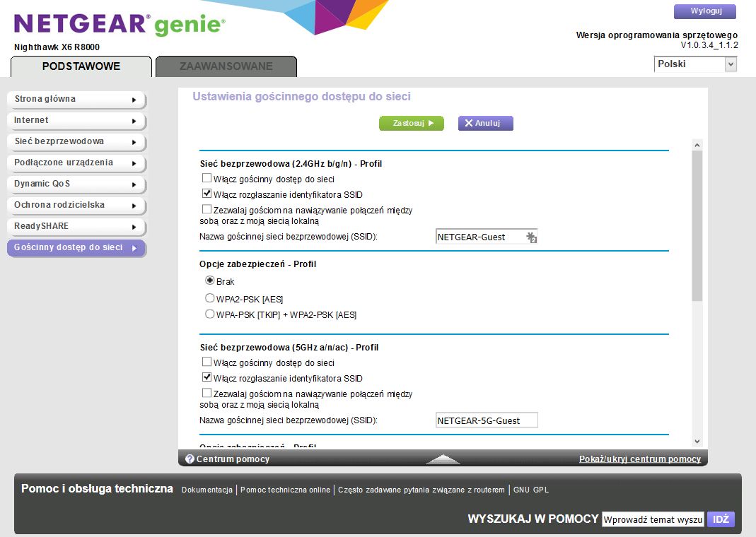The image size is (756, 537).
Task: Open the Dokumentacja link
Action: coord(207,490)
